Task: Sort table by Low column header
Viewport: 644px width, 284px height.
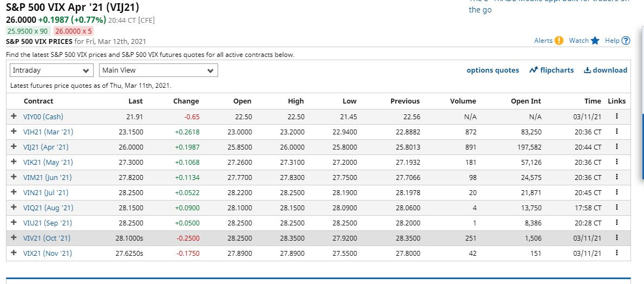Action: pos(350,101)
